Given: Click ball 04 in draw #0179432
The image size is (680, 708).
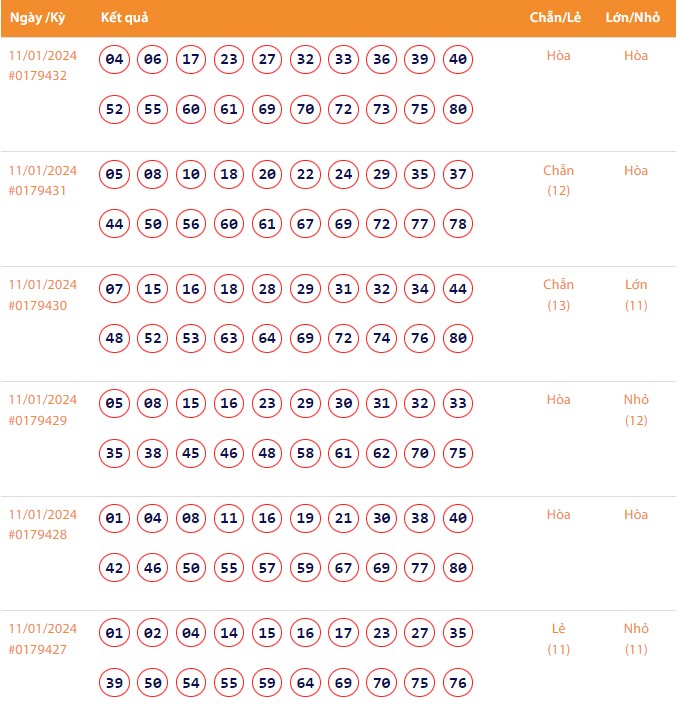Looking at the screenshot, I should pos(115,60).
